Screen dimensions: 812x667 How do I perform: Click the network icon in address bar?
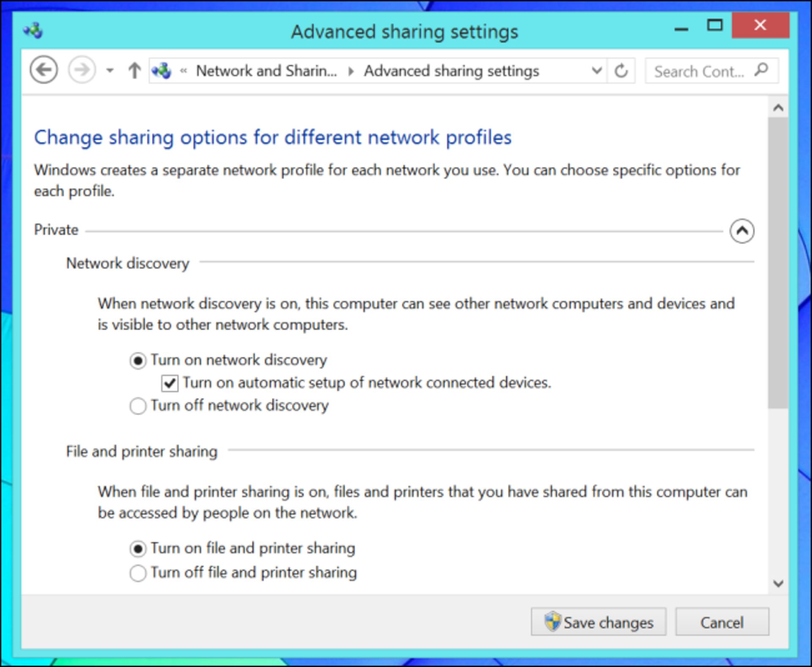162,71
